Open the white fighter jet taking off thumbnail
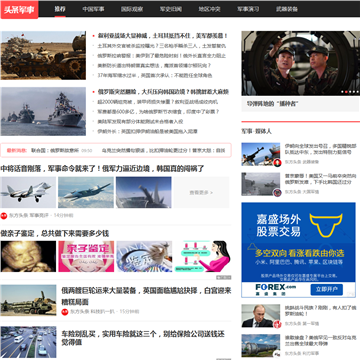360x360 pixels. 28,192
